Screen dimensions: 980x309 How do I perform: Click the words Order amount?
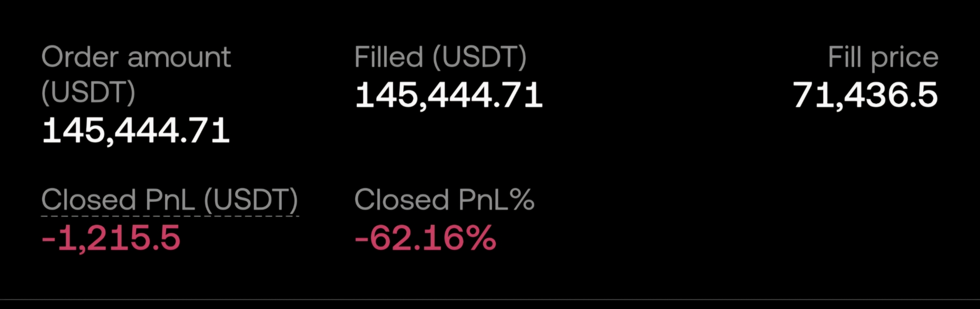coord(136,57)
